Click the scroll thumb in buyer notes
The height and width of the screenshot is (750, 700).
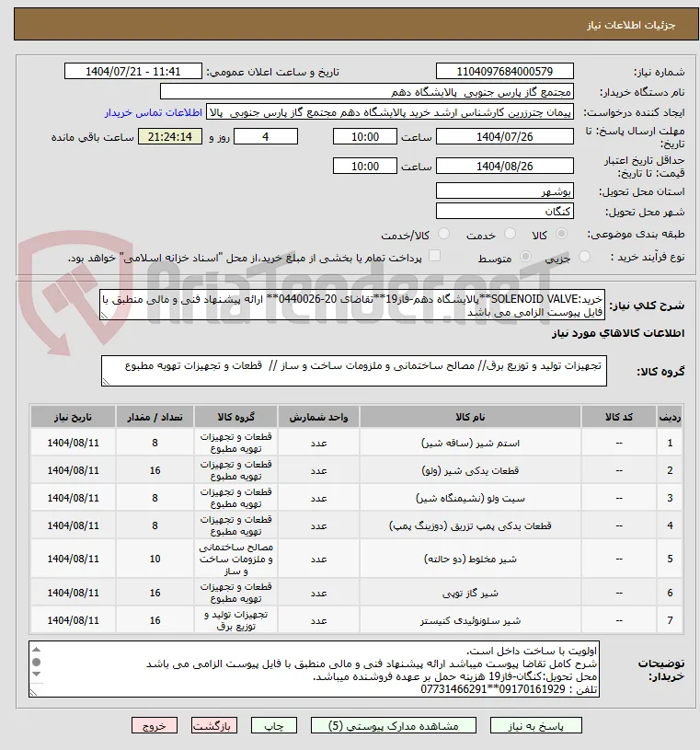point(37,662)
